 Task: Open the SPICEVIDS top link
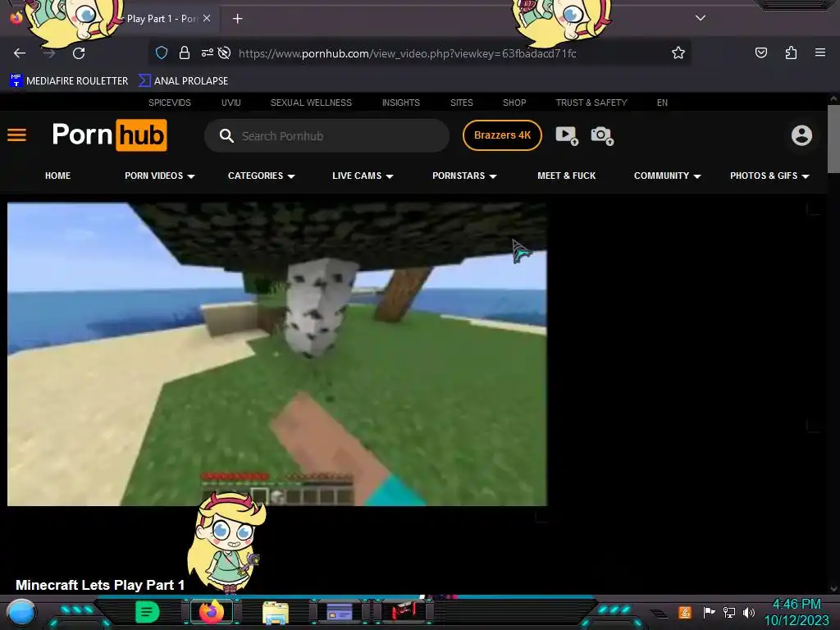point(169,103)
